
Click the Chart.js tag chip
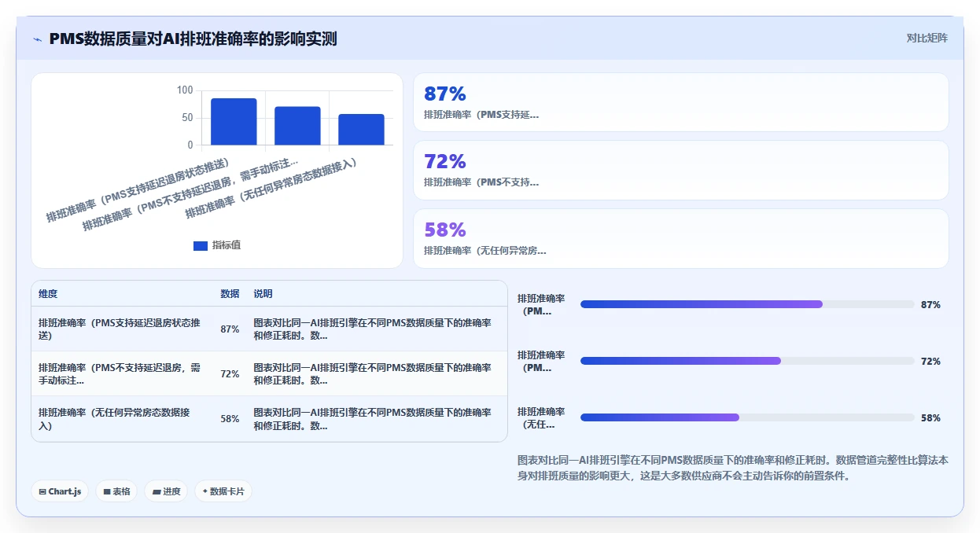point(61,491)
